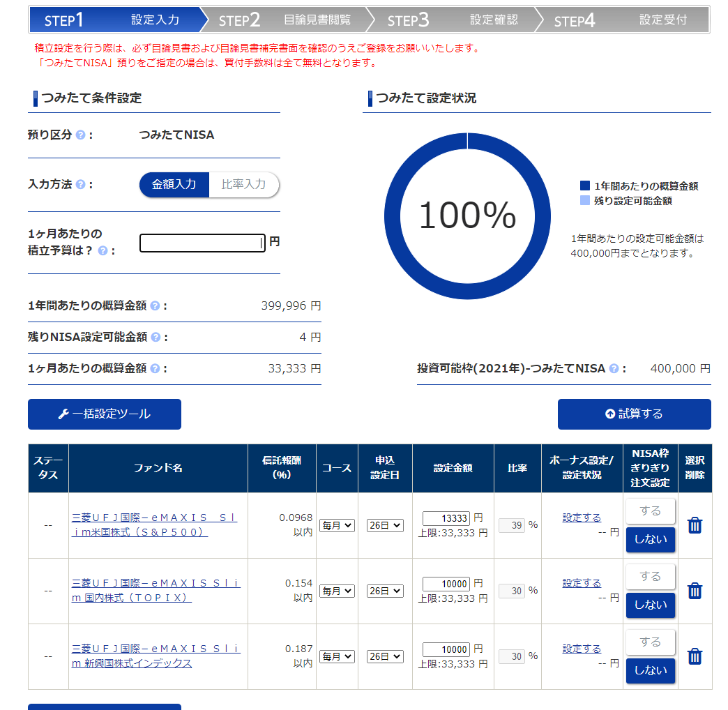Open 毎月 course dropdown for TOPIX fund

pyautogui.click(x=337, y=591)
